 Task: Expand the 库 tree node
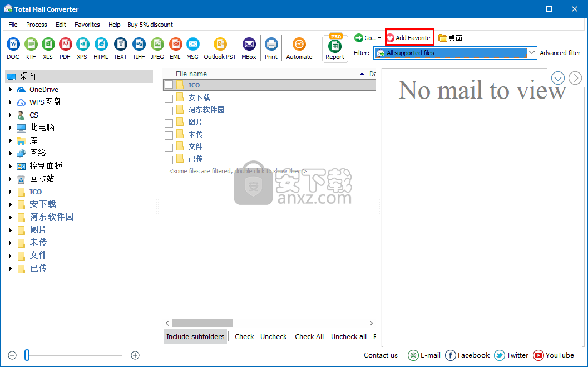tap(10, 140)
